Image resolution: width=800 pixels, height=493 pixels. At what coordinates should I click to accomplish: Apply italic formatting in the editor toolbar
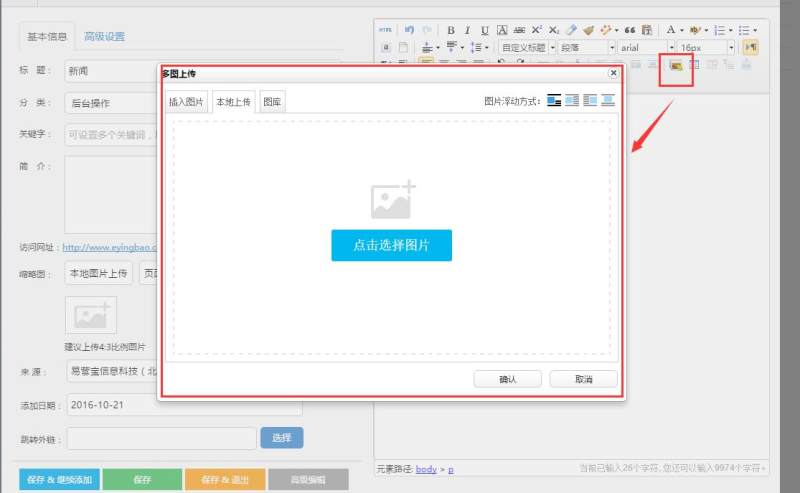click(468, 30)
